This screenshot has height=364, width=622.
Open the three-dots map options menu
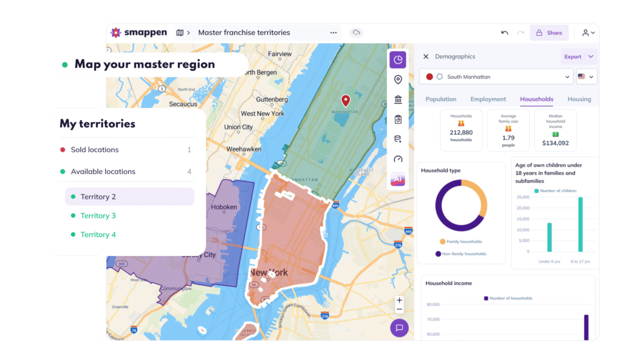click(333, 33)
